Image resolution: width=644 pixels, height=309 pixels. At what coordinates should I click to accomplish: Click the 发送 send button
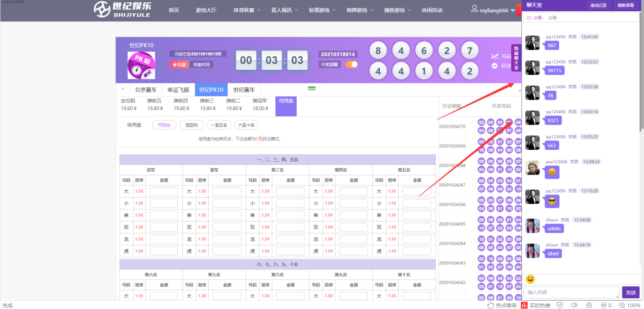coord(630,292)
